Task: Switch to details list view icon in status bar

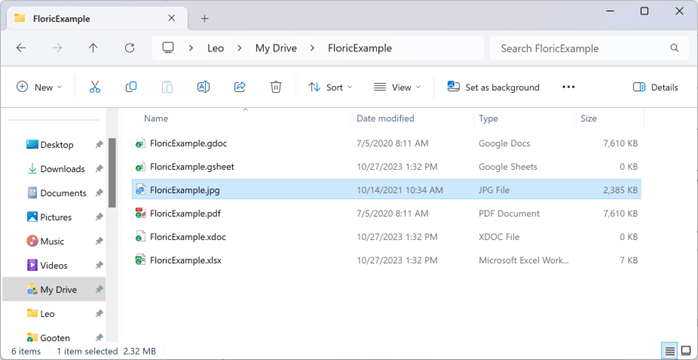Action: pyautogui.click(x=670, y=351)
